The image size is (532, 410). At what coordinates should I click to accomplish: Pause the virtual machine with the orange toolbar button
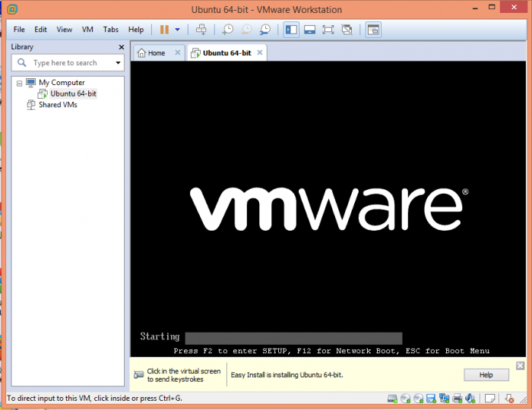(164, 30)
